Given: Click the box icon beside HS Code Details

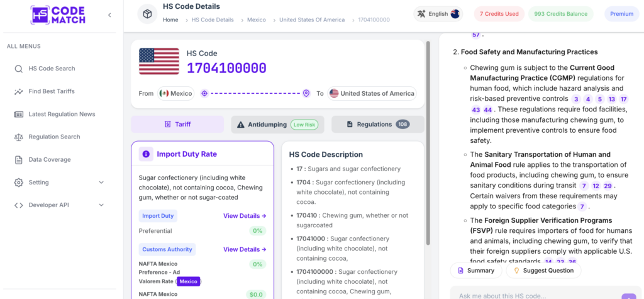Looking at the screenshot, I should 147,14.
